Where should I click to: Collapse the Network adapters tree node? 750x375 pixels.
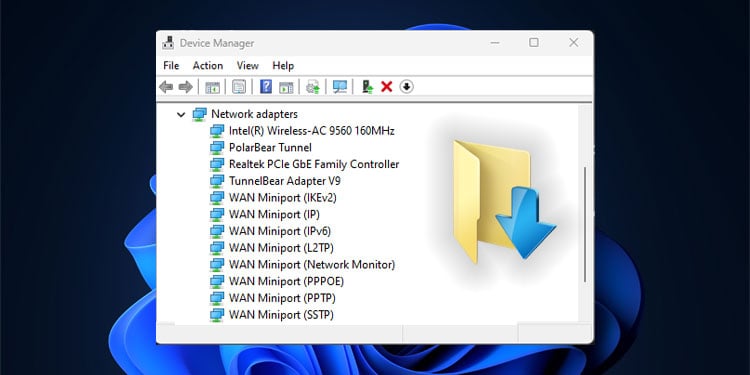tap(181, 114)
